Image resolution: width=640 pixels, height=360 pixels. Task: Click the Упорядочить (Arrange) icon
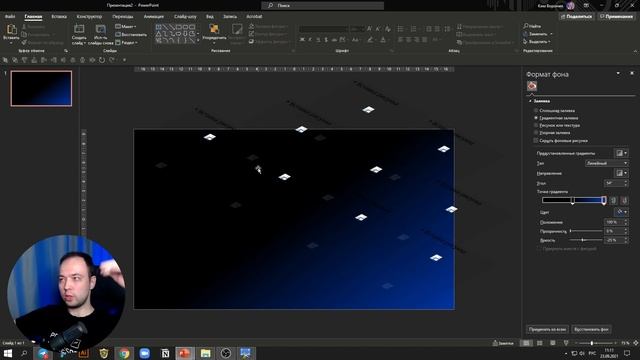(214, 29)
